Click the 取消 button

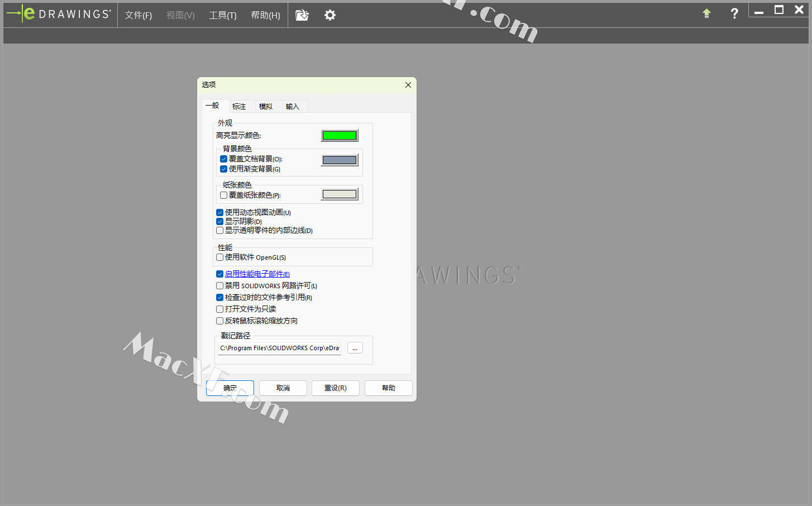click(x=283, y=388)
